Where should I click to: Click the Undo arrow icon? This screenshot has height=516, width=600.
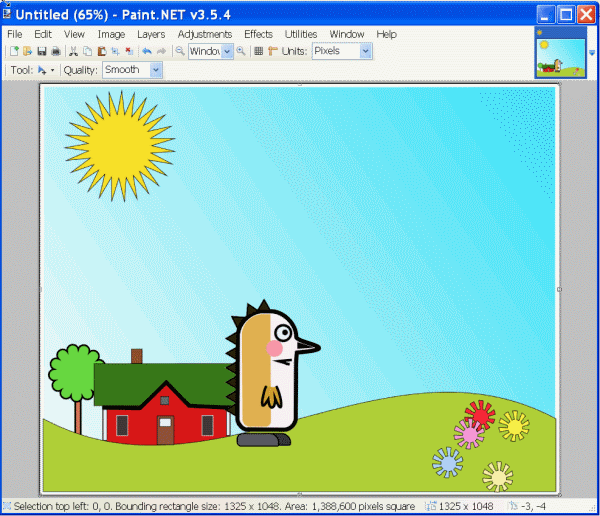tap(147, 51)
